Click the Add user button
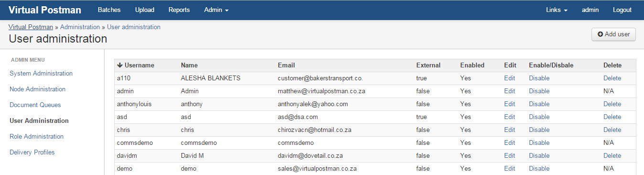The height and width of the screenshot is (175, 644). [613, 34]
